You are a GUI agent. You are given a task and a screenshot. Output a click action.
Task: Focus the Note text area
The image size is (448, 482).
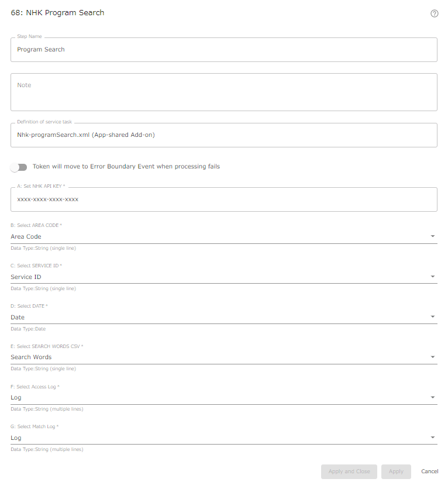(223, 92)
